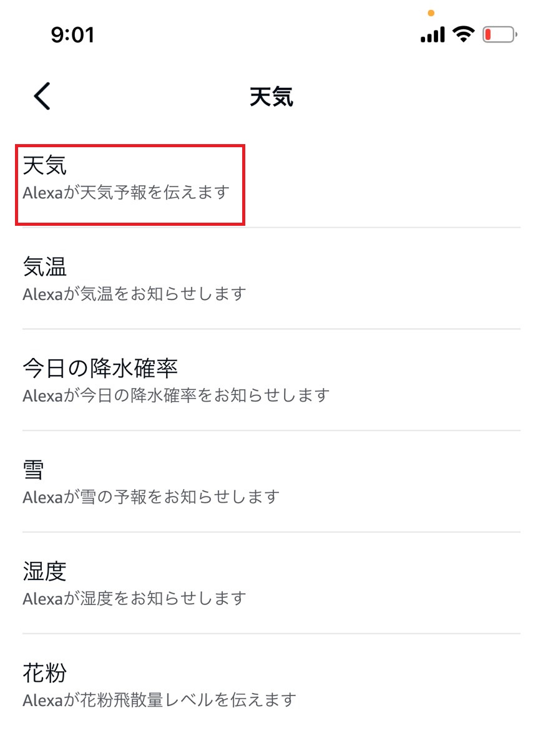Image resolution: width=543 pixels, height=756 pixels.
Task: Tap the Alexaが雪の予報をお知らせします description
Action: (151, 497)
